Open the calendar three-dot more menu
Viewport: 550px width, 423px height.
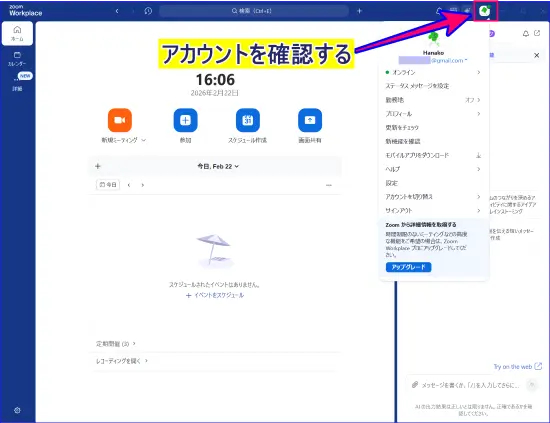click(x=329, y=185)
